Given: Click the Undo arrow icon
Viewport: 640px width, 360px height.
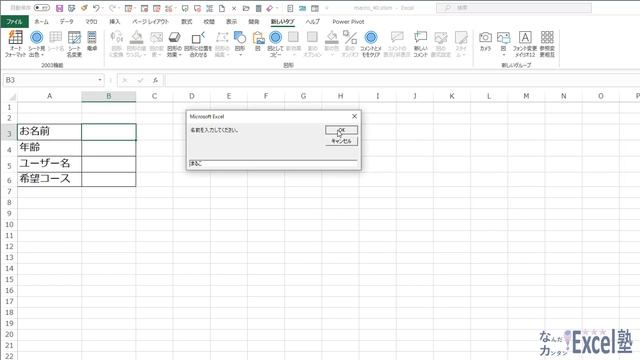Looking at the screenshot, I should pyautogui.click(x=96, y=8).
